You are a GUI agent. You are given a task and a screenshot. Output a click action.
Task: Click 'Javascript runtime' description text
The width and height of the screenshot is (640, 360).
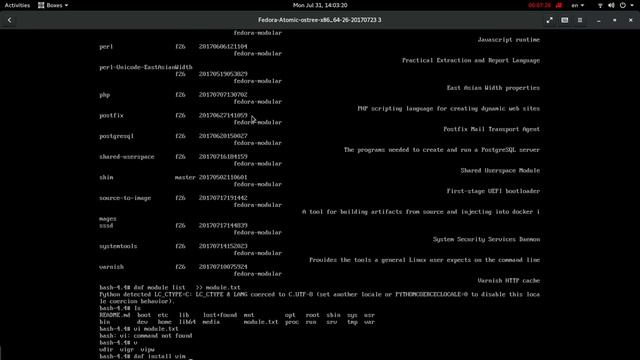pos(509,40)
